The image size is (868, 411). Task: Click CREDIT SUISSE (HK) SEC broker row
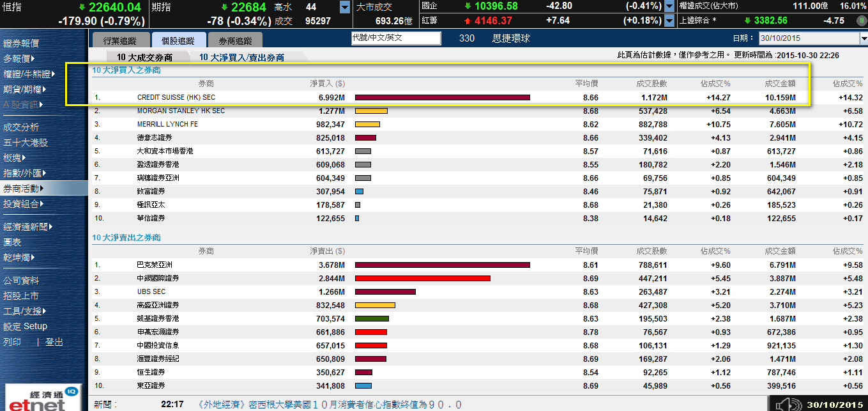click(x=478, y=98)
